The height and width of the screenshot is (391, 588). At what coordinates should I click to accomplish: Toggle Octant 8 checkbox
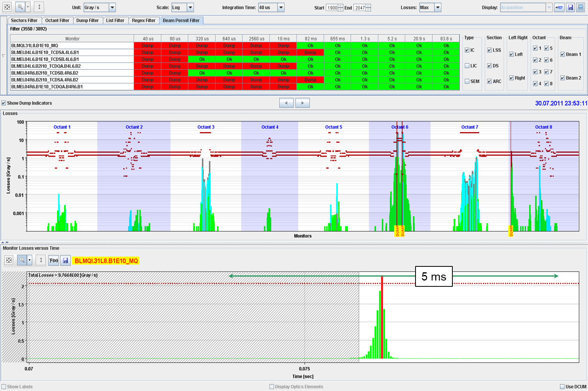tap(546, 83)
